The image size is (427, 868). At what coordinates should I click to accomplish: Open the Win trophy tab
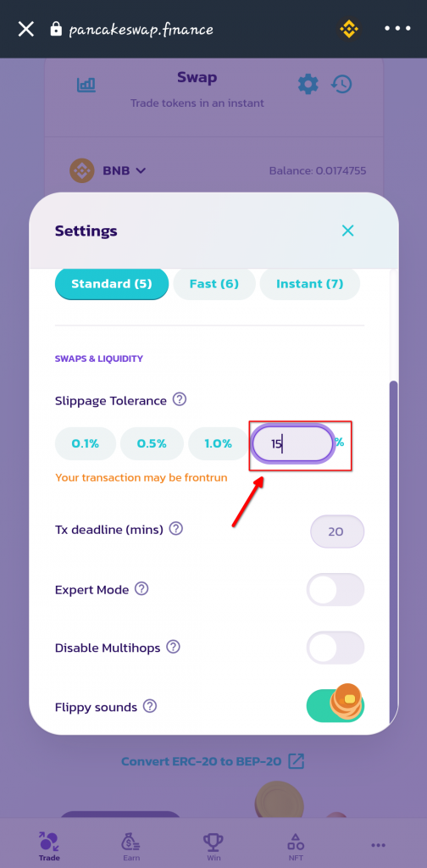(x=213, y=846)
